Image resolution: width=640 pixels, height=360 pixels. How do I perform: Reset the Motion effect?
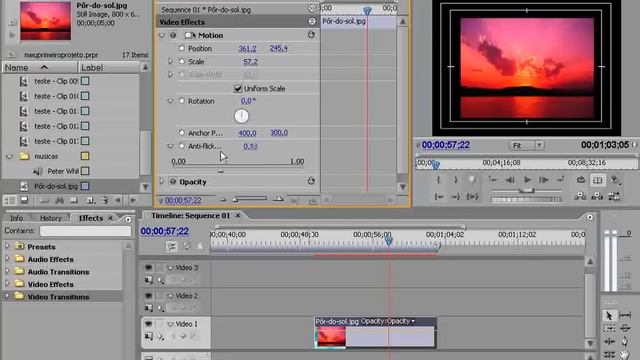click(x=311, y=35)
